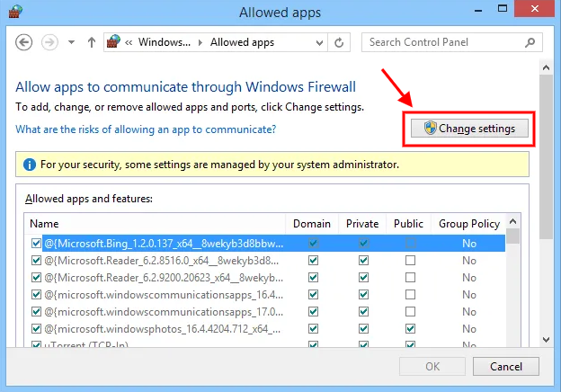Select the Allowed apps breadcrumb item
This screenshot has width=561, height=392.
[242, 42]
